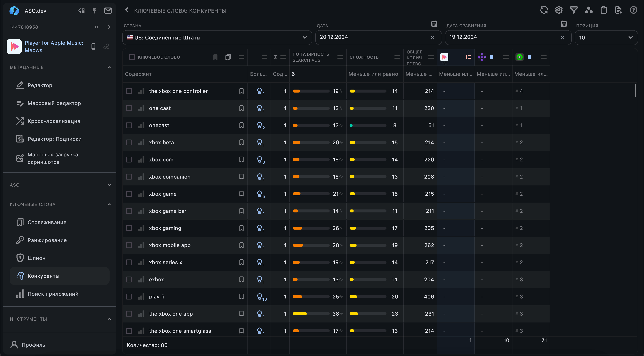
Task: Bookmark the 'one cast' keyword
Action: tap(241, 108)
